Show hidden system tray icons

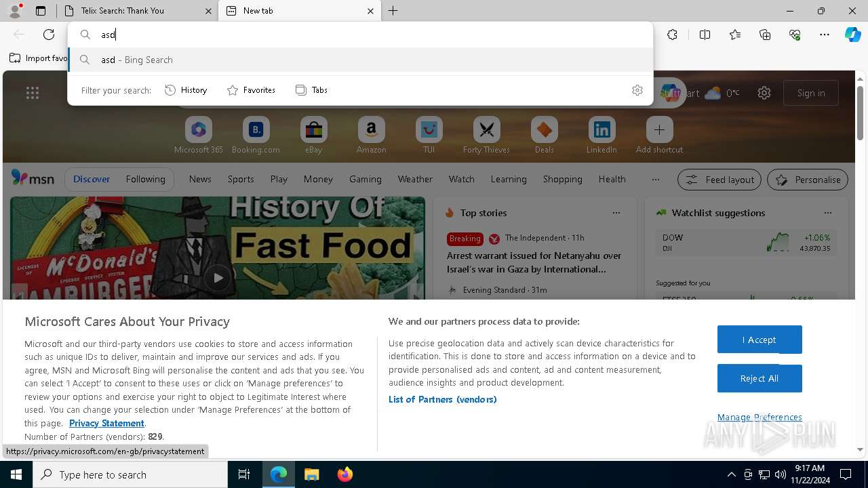(731, 474)
